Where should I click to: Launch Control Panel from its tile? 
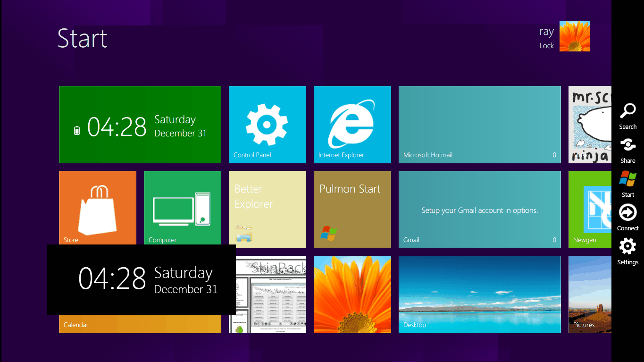pyautogui.click(x=267, y=124)
